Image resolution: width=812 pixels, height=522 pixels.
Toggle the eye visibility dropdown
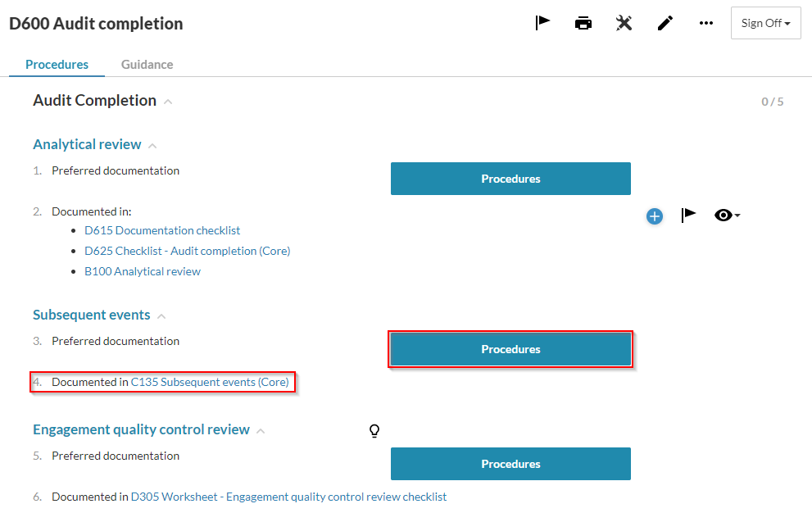[727, 216]
